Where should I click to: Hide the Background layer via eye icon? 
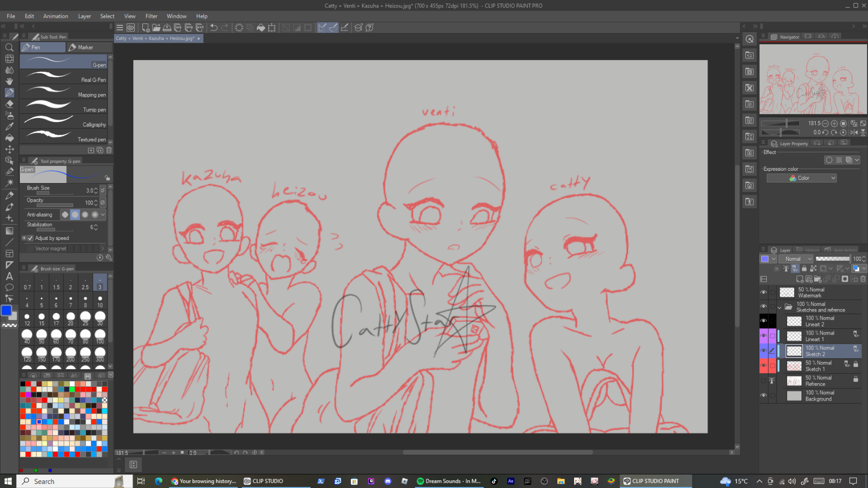(x=763, y=395)
